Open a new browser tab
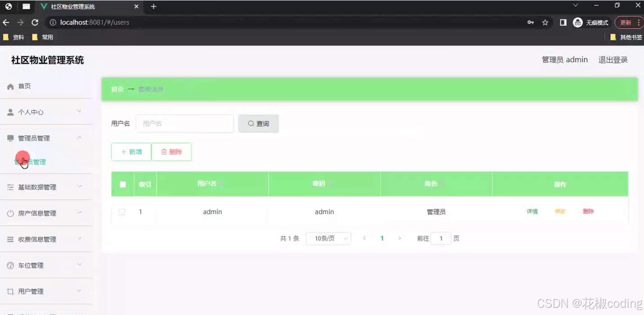Image resolution: width=644 pixels, height=315 pixels. (x=153, y=6)
